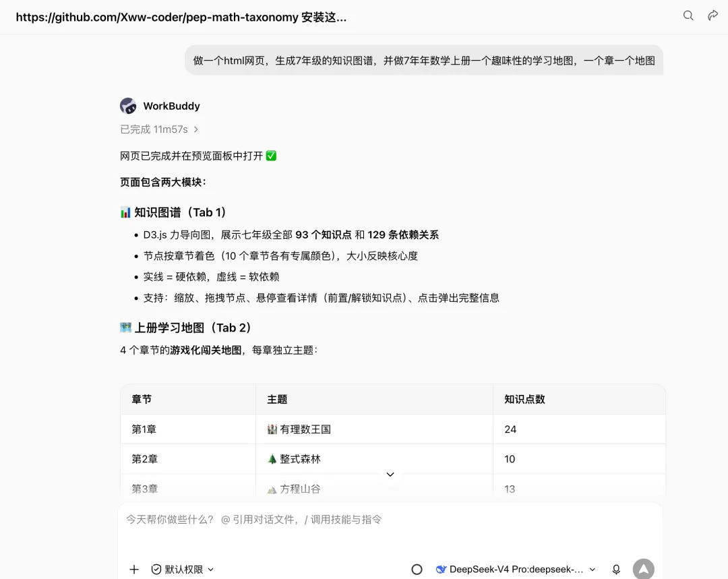Click the WorkBuddy avatar icon

pos(128,106)
